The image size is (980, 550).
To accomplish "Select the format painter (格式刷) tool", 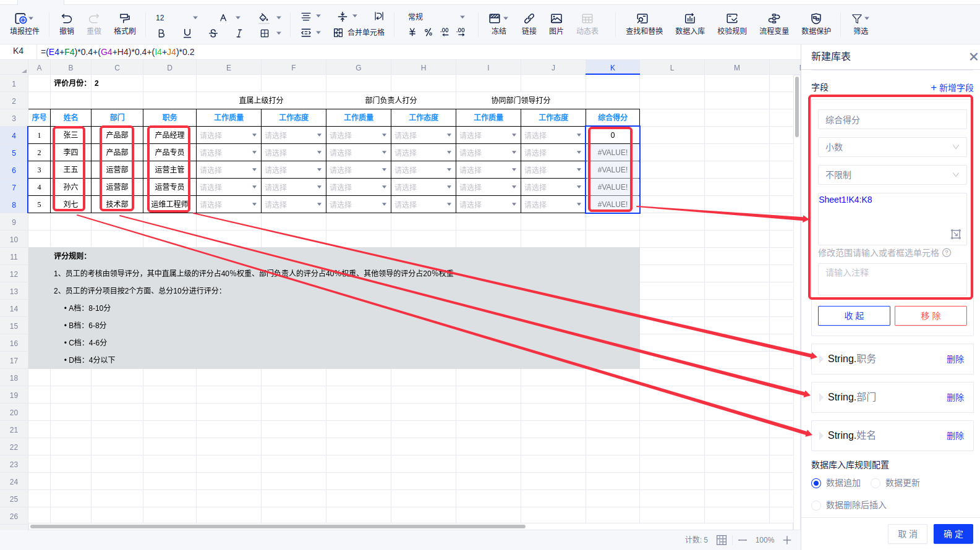I will pos(124,19).
